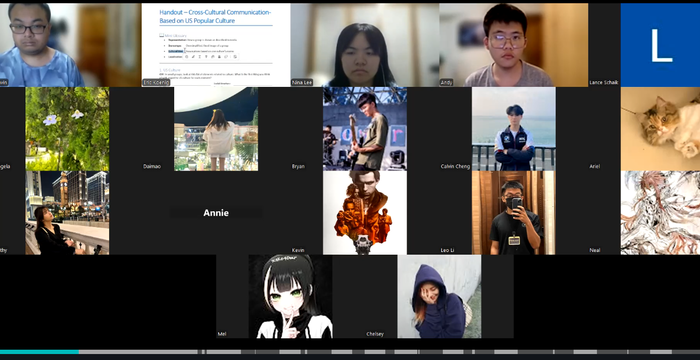Screen dimensions: 700x360
Task: Click Leo Li's mirror selfie picture
Action: (514, 213)
